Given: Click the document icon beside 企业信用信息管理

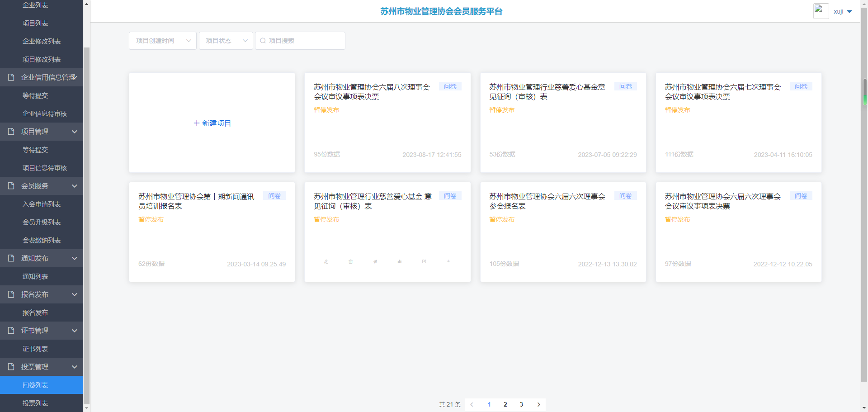Looking at the screenshot, I should (x=11, y=77).
